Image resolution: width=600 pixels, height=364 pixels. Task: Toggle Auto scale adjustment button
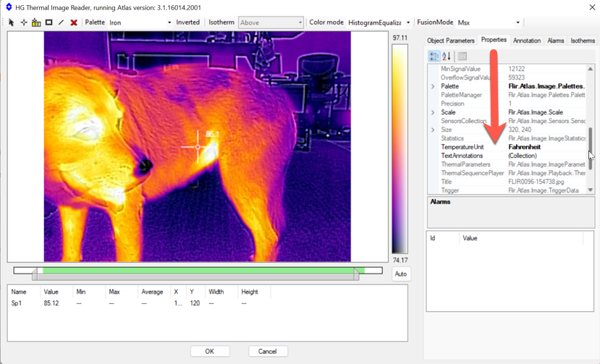(x=400, y=274)
